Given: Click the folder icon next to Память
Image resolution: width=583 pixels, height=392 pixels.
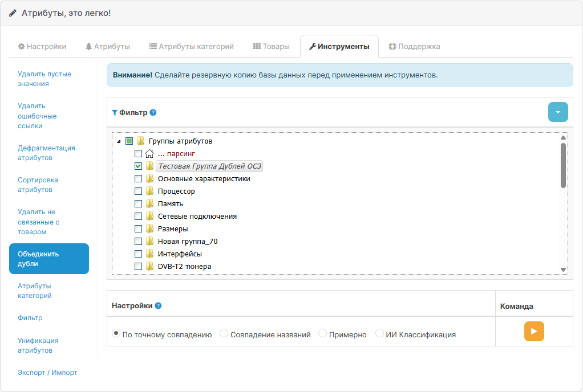Looking at the screenshot, I should (149, 204).
